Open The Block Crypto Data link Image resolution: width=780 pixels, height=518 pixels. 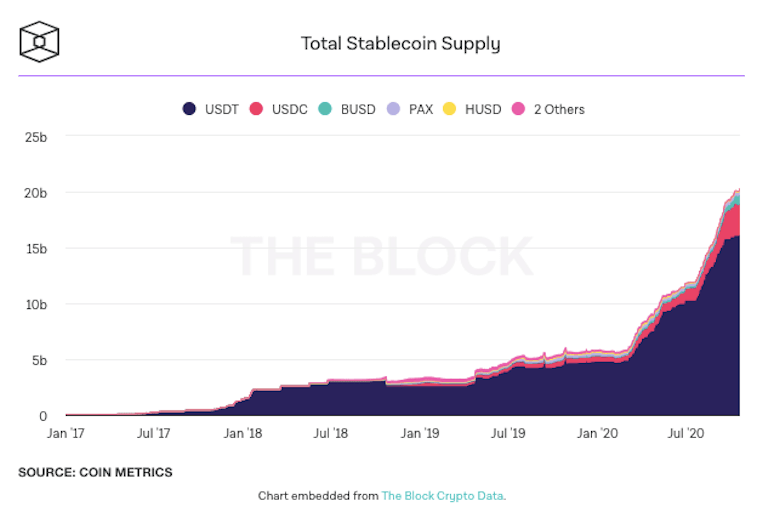[x=442, y=496]
